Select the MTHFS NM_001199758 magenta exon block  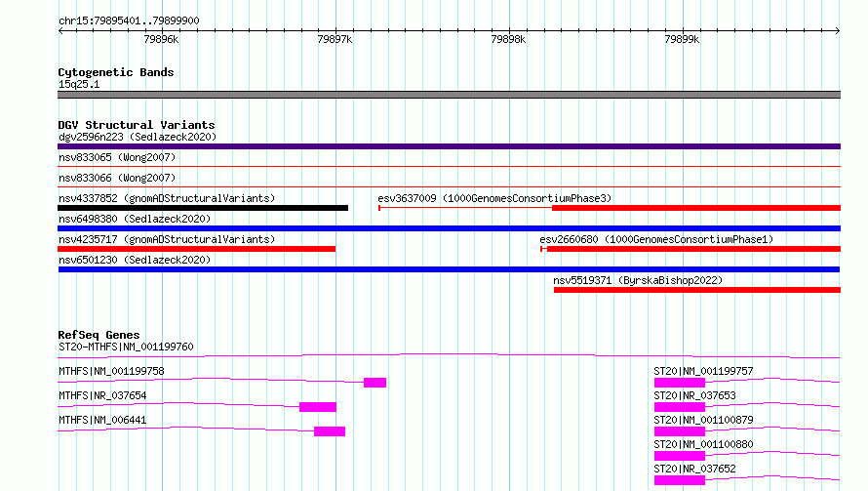point(375,383)
